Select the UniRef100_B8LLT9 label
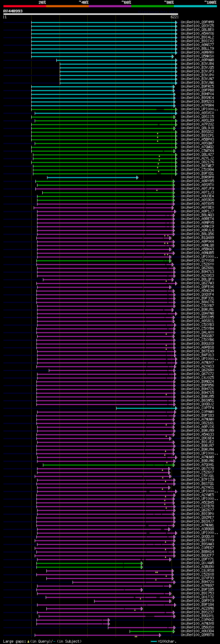220x644 pixels. 197,49
